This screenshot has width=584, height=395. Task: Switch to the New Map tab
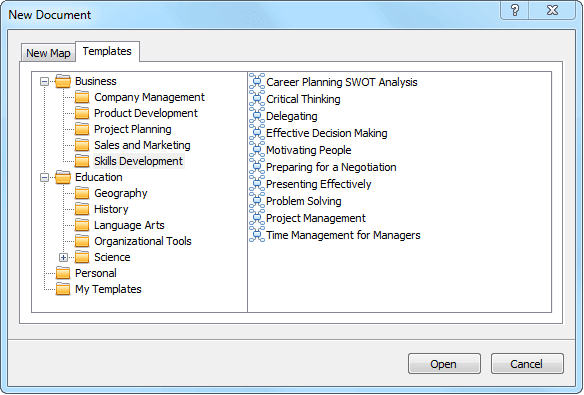click(x=48, y=53)
